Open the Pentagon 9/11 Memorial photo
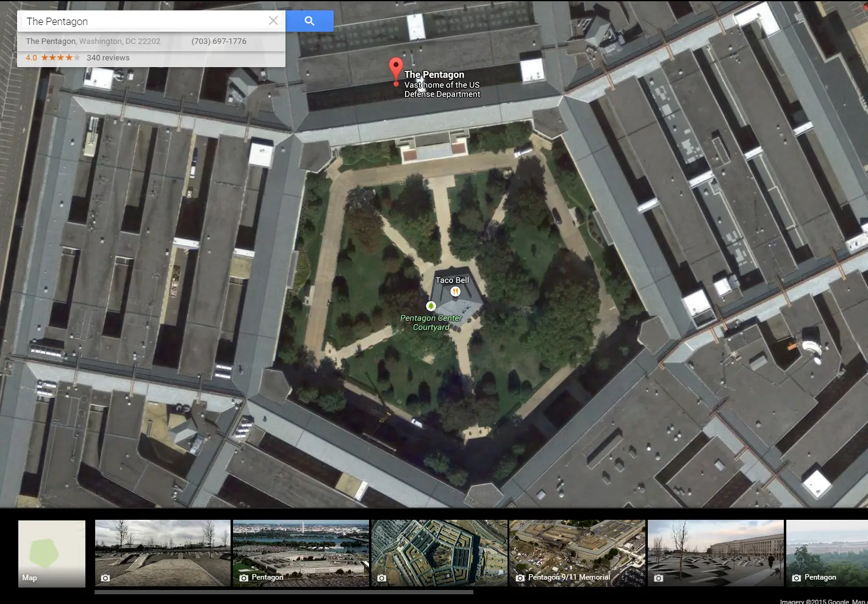The height and width of the screenshot is (604, 868). pyautogui.click(x=577, y=553)
